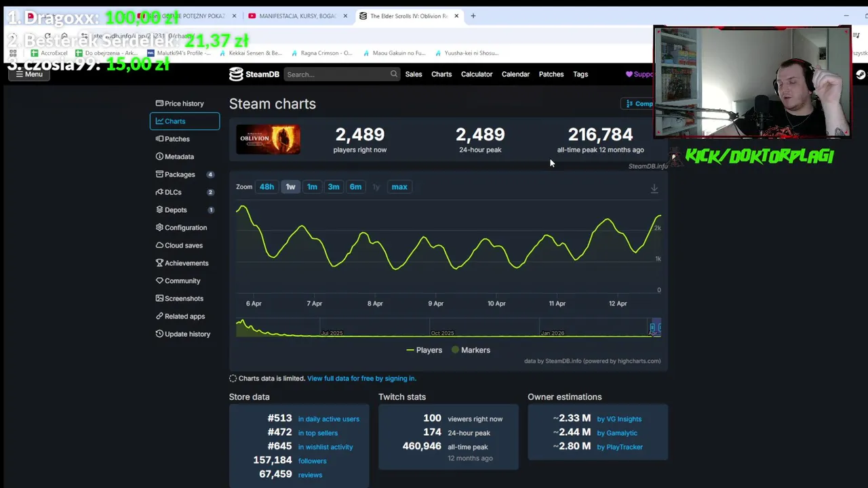Open the Sales menu item
This screenshot has width=868, height=488.
tap(414, 74)
